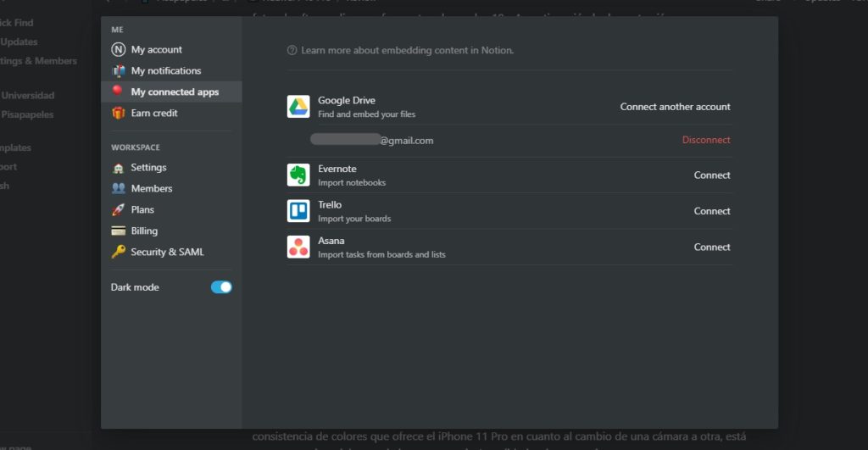Viewport: 868px width, 450px height.
Task: Click the credit card Billing icon
Action: (x=118, y=231)
